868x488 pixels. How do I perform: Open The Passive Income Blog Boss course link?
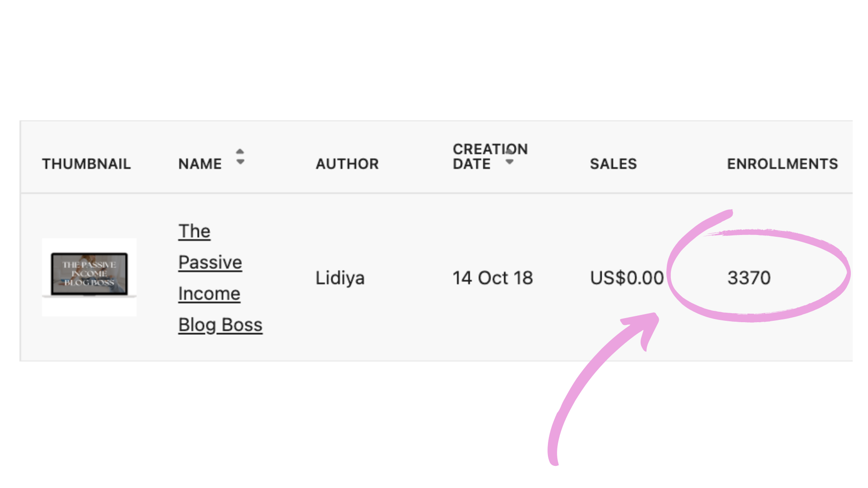(x=220, y=278)
